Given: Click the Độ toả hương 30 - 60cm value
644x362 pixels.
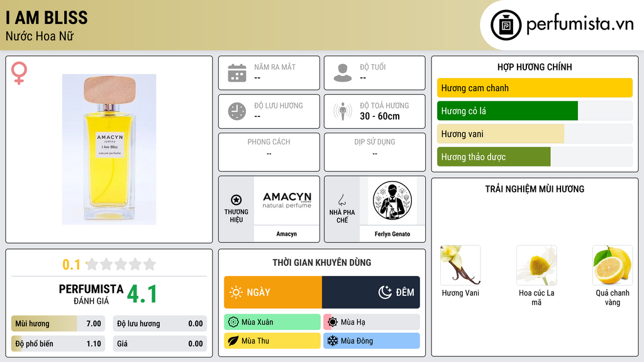Looking at the screenshot, I should 380,116.
